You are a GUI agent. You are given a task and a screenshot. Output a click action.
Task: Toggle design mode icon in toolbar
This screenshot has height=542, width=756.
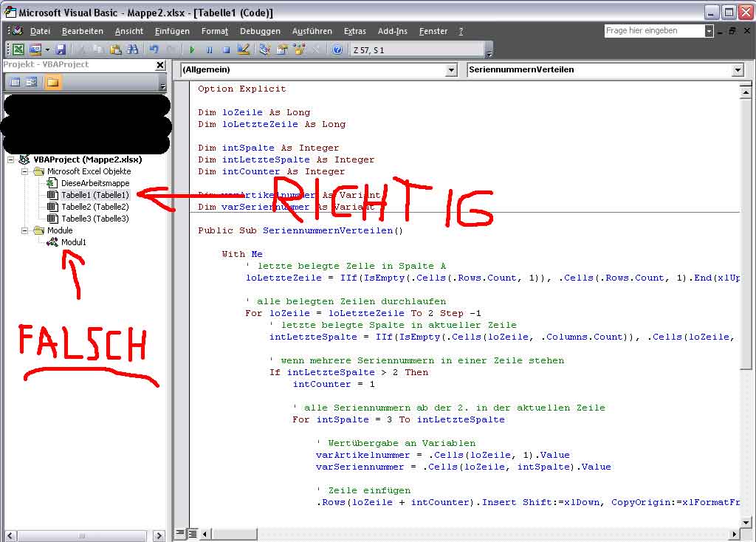(244, 49)
